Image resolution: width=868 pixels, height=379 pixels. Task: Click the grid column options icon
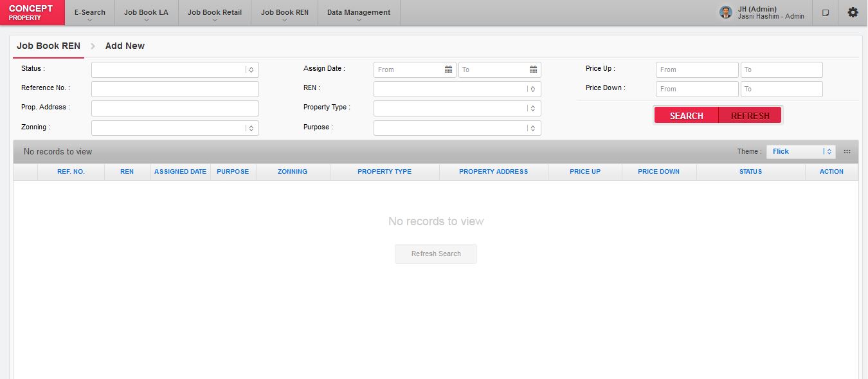click(x=847, y=152)
